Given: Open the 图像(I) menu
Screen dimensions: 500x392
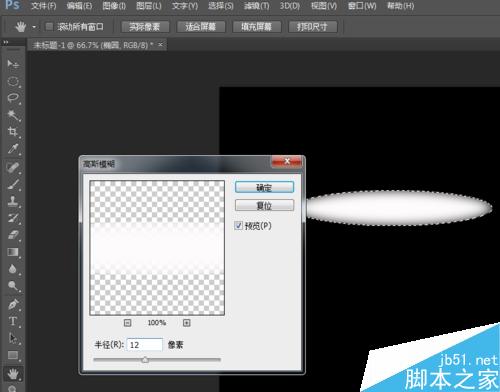Looking at the screenshot, I should pos(114,6).
